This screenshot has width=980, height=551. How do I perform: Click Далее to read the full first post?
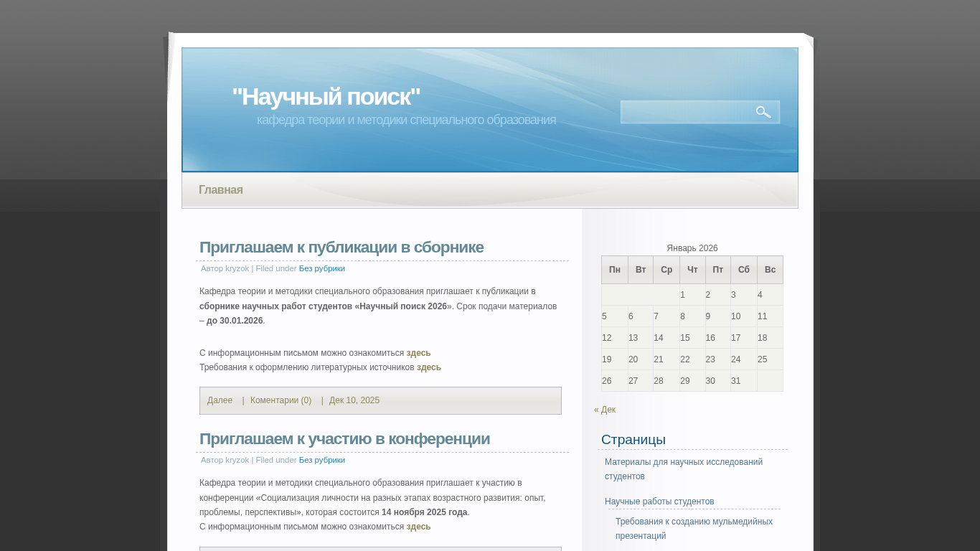pyautogui.click(x=220, y=400)
